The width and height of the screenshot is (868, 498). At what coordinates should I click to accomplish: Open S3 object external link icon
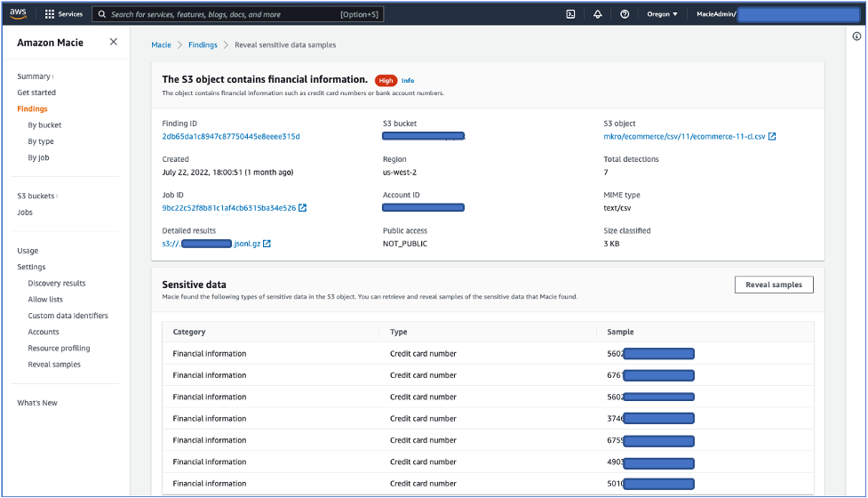pyautogui.click(x=772, y=136)
